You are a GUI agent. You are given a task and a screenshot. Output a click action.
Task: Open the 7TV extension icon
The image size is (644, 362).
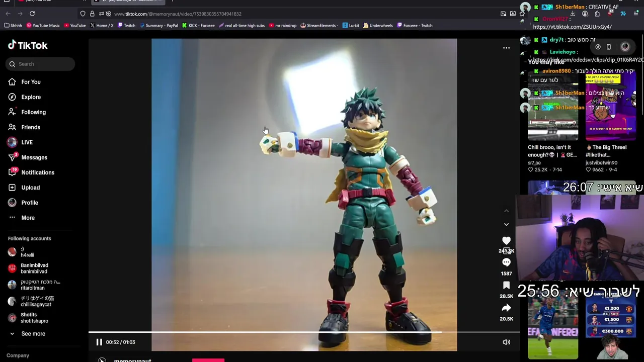click(623, 14)
